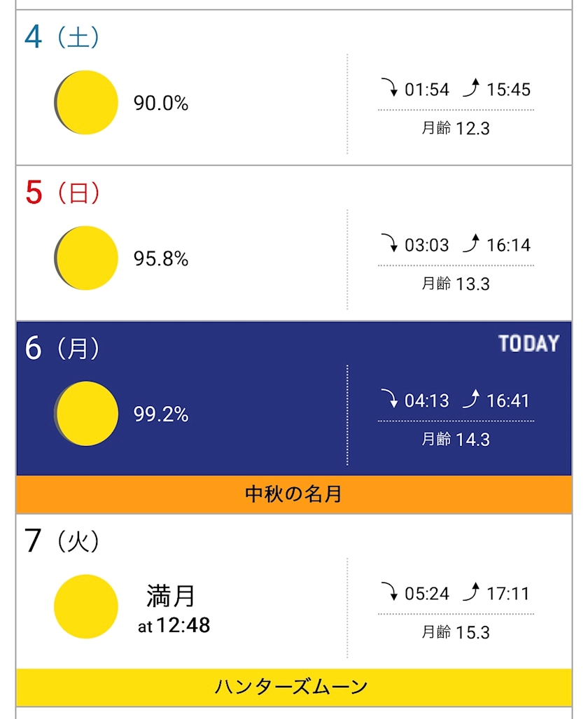Click the moonset arrow icon beside 04:13

coord(388,400)
